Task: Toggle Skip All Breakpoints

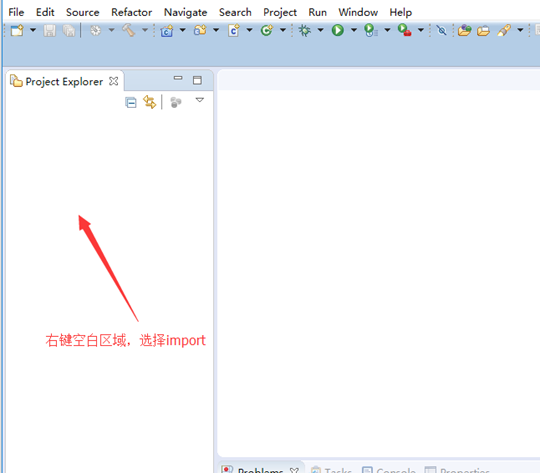Action: (x=442, y=30)
